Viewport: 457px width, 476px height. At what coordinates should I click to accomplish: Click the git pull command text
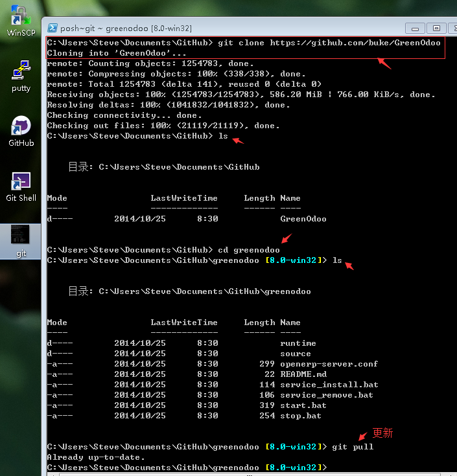tap(352, 447)
